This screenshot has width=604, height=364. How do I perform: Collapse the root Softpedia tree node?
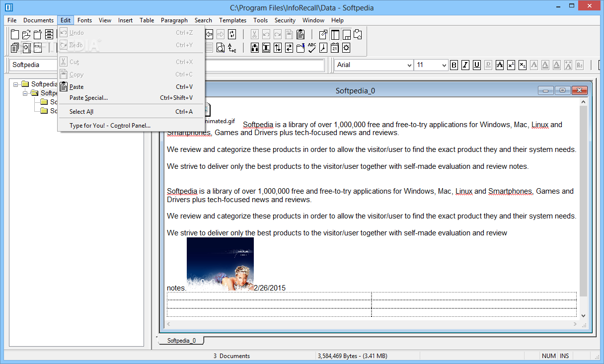pyautogui.click(x=16, y=84)
